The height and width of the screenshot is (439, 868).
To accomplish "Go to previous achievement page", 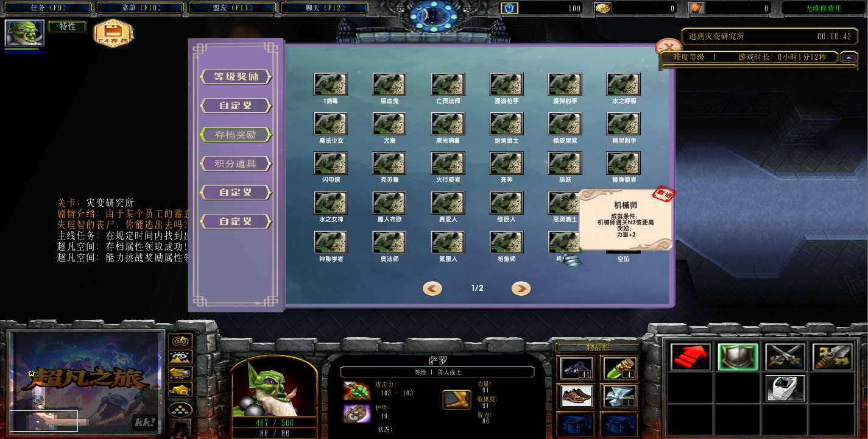I will 432,288.
